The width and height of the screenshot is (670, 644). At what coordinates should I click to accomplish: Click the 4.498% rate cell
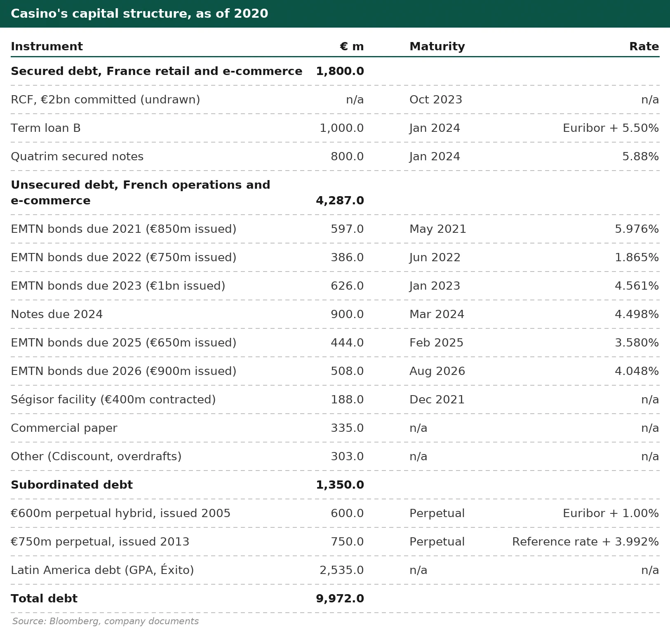coord(637,314)
